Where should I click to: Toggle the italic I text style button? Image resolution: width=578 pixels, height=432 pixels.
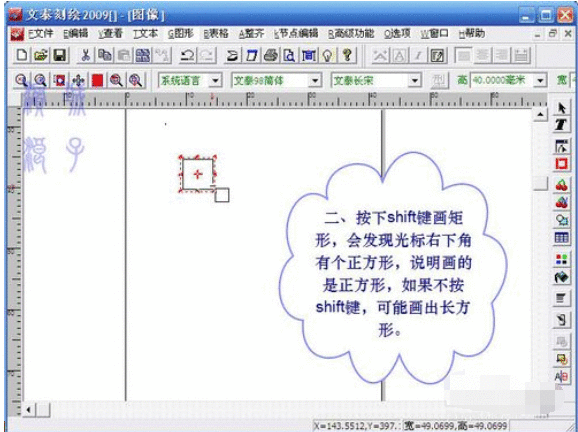point(418,56)
